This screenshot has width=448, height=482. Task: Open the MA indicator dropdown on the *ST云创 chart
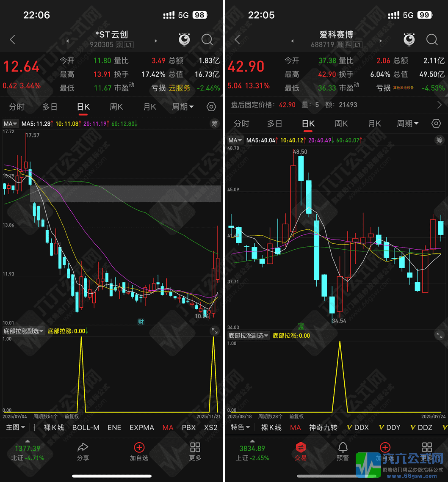(11, 124)
